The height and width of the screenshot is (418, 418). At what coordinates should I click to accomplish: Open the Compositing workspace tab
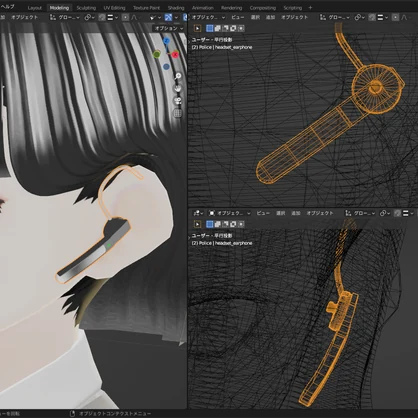tap(263, 8)
